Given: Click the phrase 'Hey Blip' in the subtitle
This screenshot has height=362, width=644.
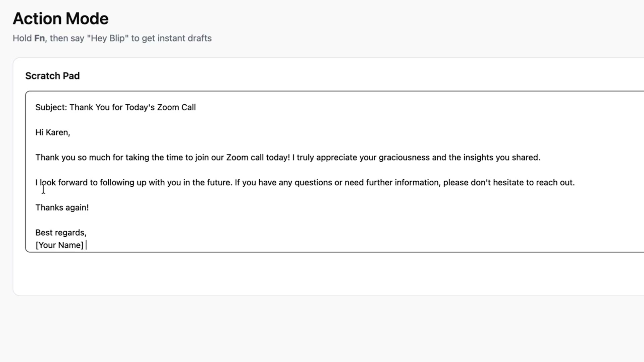Looking at the screenshot, I should [108, 38].
